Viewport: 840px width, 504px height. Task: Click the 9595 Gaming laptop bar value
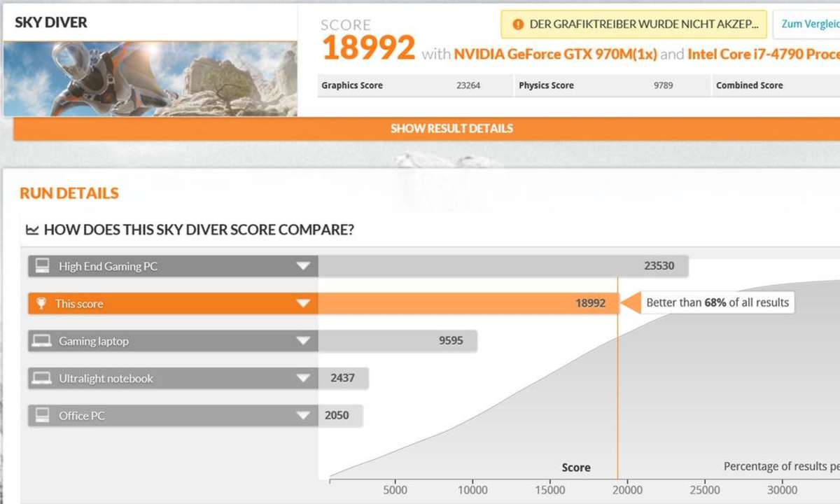[x=451, y=341]
